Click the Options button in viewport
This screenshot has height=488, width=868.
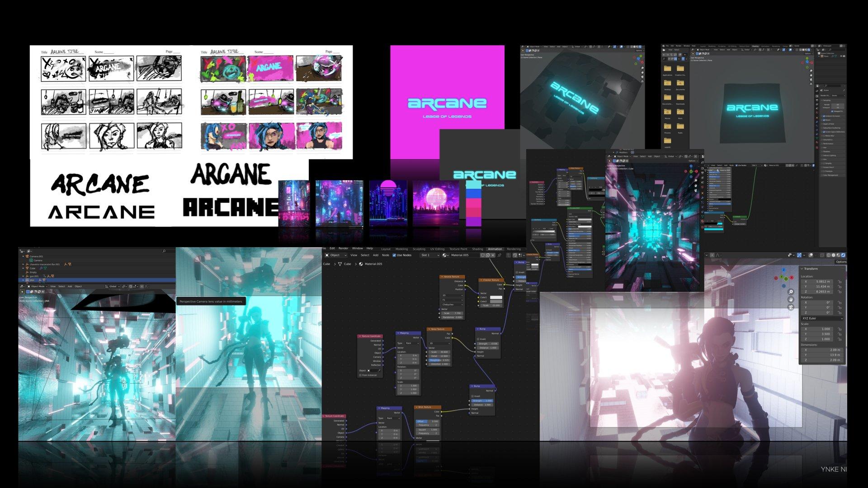pyautogui.click(x=840, y=262)
